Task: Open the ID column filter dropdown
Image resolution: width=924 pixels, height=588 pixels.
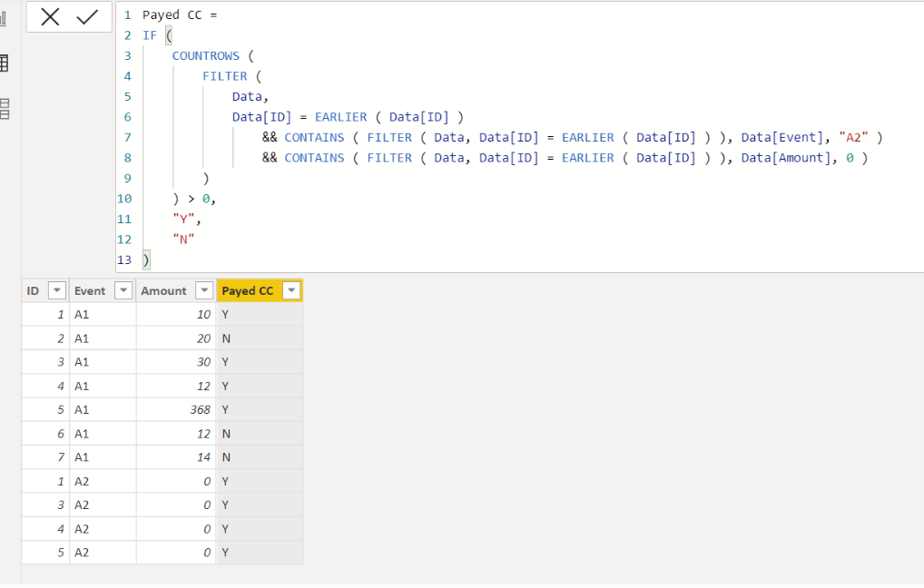Action: 56,290
